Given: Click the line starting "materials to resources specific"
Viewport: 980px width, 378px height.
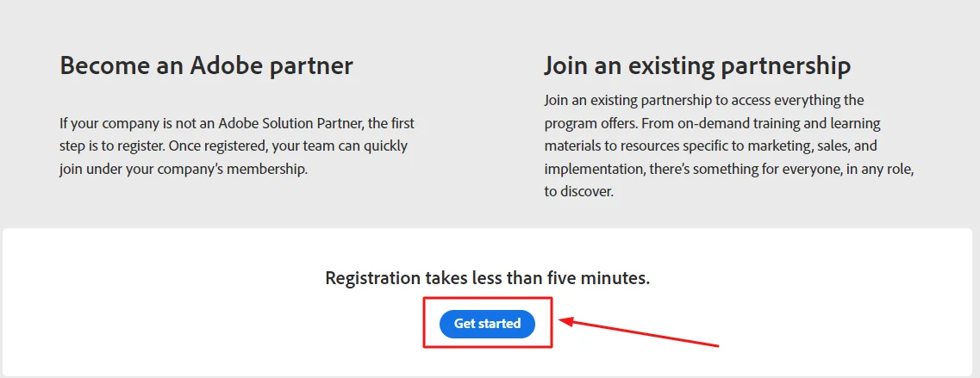Looking at the screenshot, I should pyautogui.click(x=711, y=146).
